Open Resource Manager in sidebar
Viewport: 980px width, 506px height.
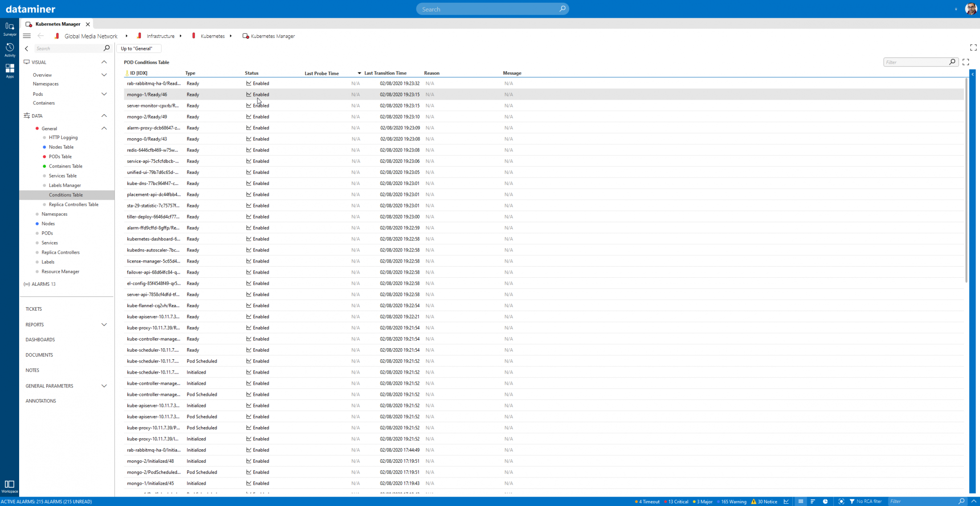[x=61, y=272]
